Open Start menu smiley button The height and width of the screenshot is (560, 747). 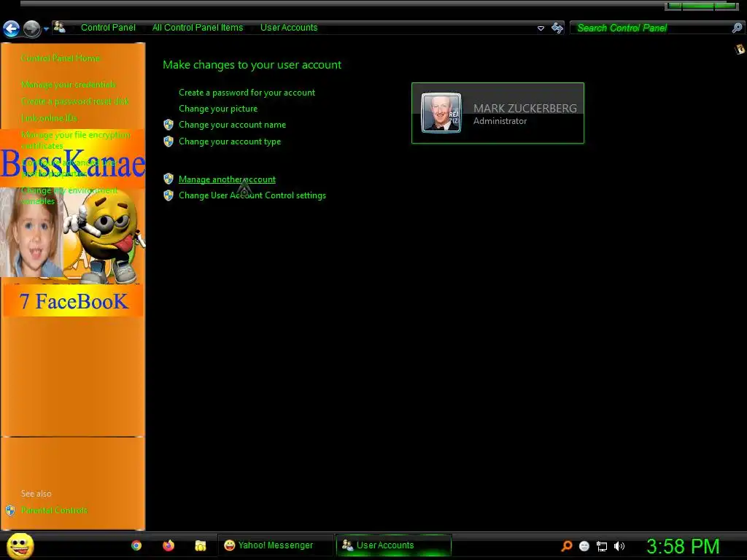pyautogui.click(x=20, y=545)
